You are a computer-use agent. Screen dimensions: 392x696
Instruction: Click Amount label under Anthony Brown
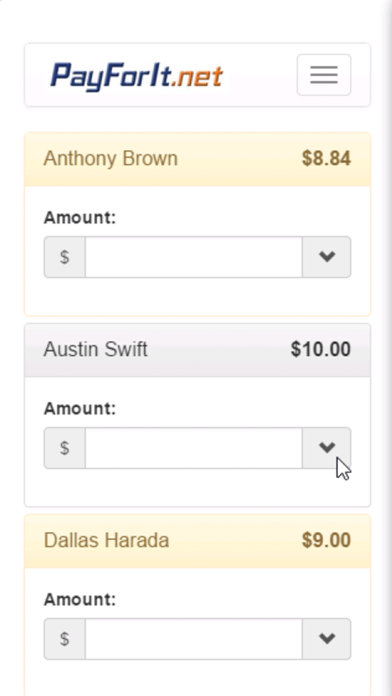[x=80, y=218]
